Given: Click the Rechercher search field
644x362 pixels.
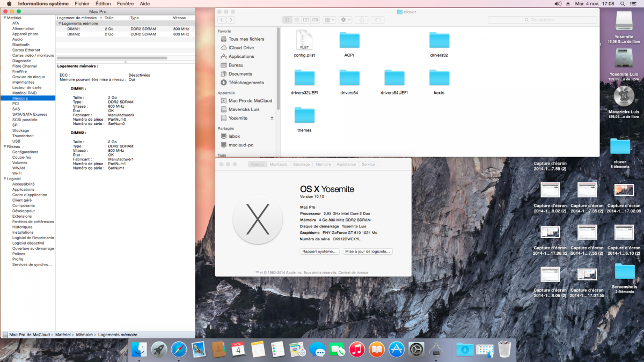Looking at the screenshot, I should [541, 20].
